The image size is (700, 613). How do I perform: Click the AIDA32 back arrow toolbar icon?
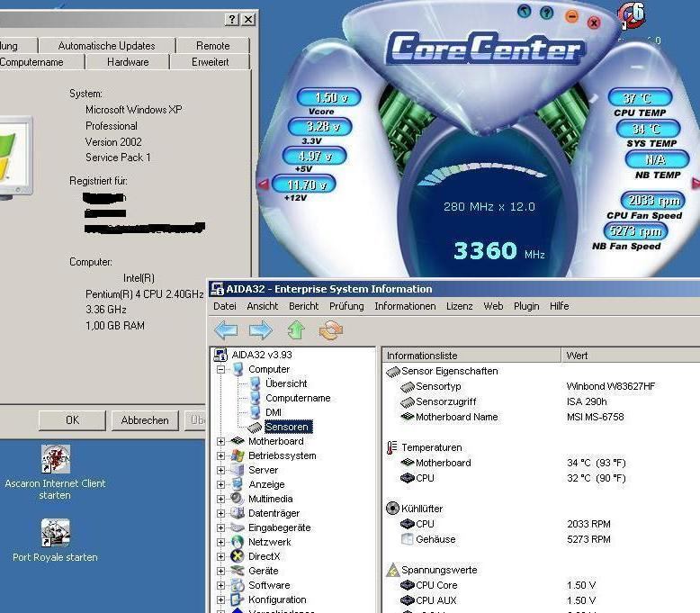(226, 330)
